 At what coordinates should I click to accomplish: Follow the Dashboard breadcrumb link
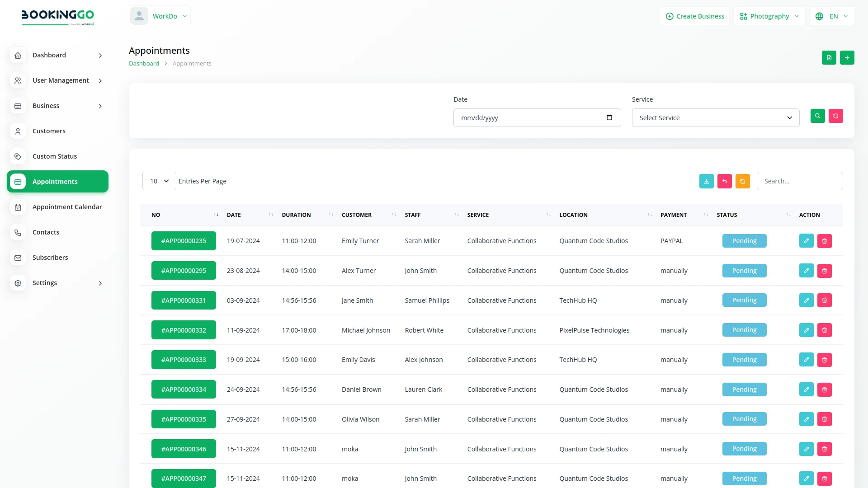[143, 63]
